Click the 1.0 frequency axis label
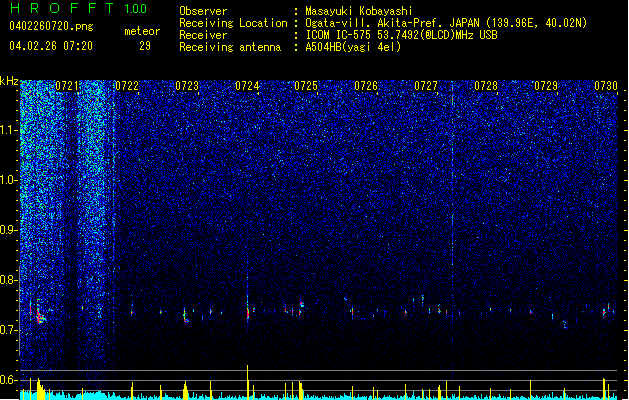The height and width of the screenshot is (400, 629). pos(9,180)
